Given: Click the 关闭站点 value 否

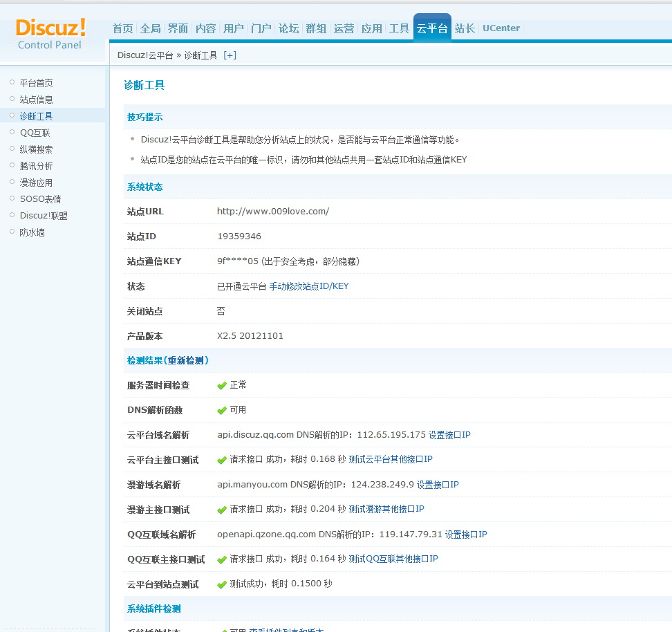Looking at the screenshot, I should pyautogui.click(x=221, y=311).
